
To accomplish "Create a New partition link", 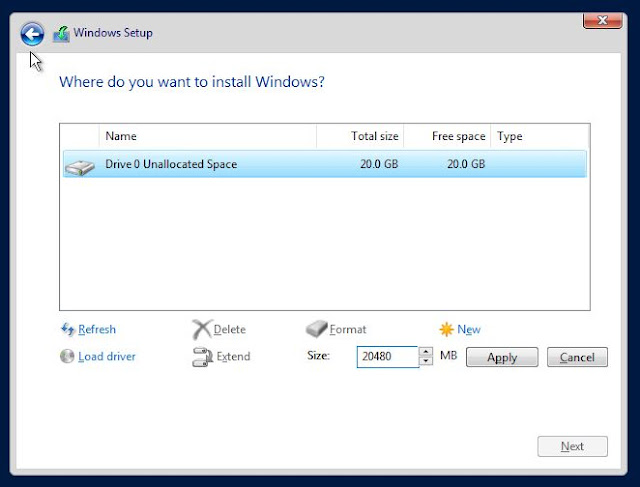I will 469,329.
